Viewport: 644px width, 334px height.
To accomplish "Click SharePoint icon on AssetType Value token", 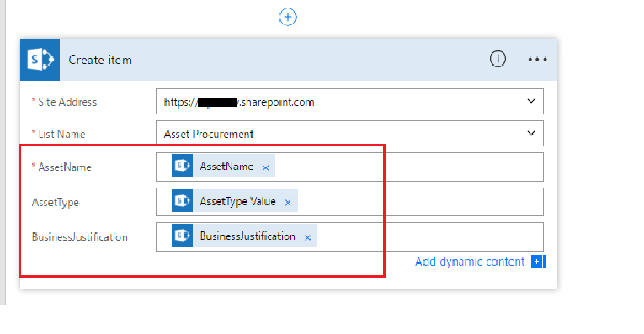I will tap(182, 200).
